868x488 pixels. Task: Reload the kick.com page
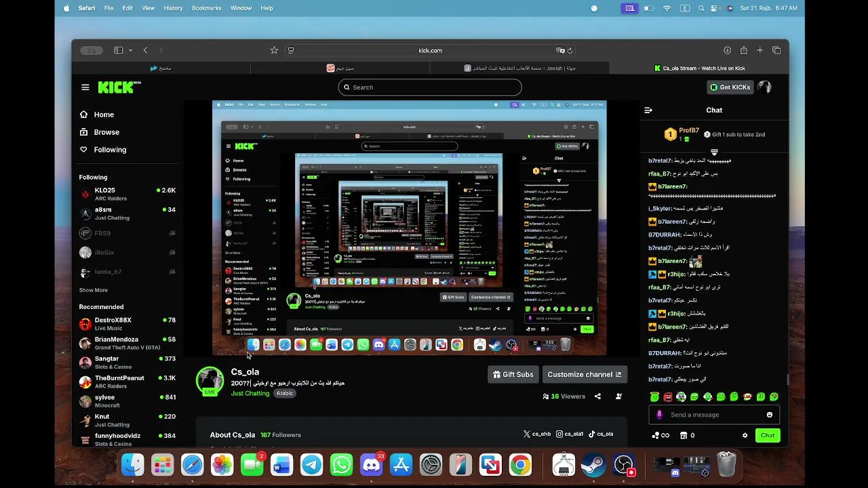point(570,50)
